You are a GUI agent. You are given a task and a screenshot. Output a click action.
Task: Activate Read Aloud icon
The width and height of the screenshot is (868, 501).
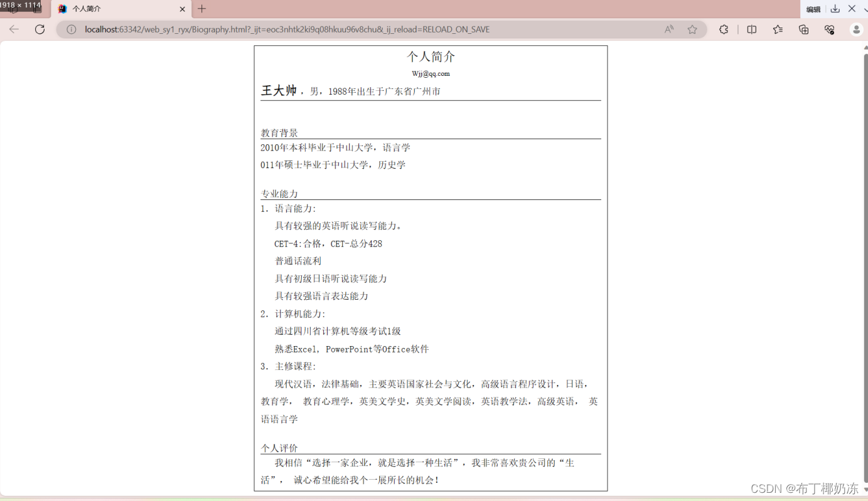[669, 29]
